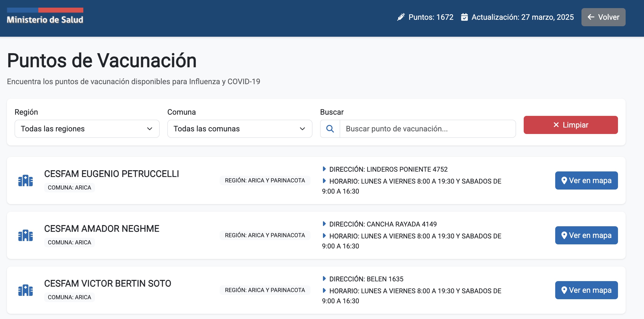Click the arrow bullet beside CANCHA RAYADA address

click(324, 224)
